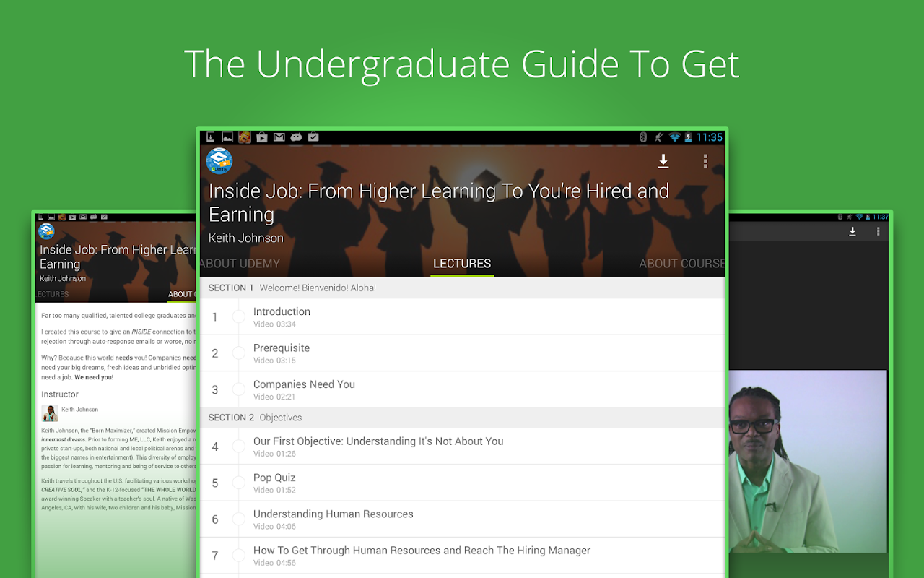924x578 pixels.
Task: Mark lecture 3 Companies Need You circle
Action: click(239, 389)
